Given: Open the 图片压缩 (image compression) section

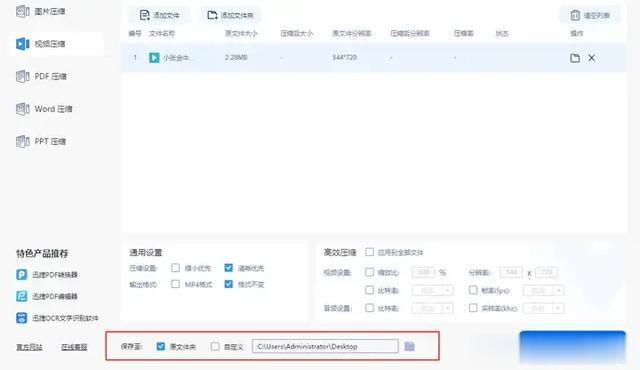Looking at the screenshot, I should click(x=41, y=11).
